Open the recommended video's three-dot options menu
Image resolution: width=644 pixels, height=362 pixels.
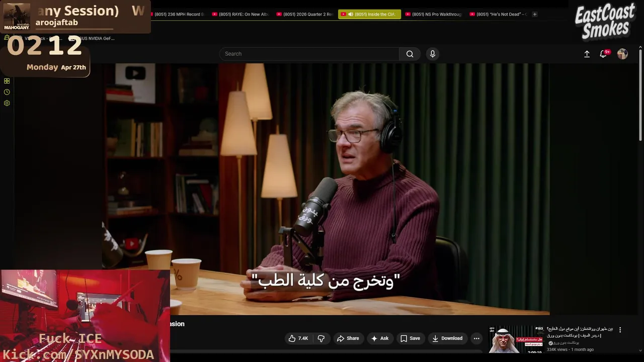click(x=620, y=330)
